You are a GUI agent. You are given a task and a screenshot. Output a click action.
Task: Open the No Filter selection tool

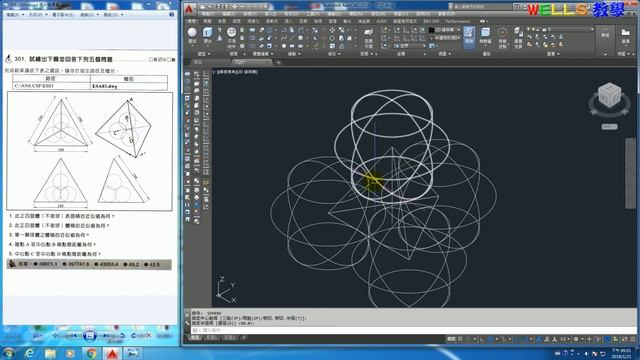pyautogui.click(x=485, y=36)
